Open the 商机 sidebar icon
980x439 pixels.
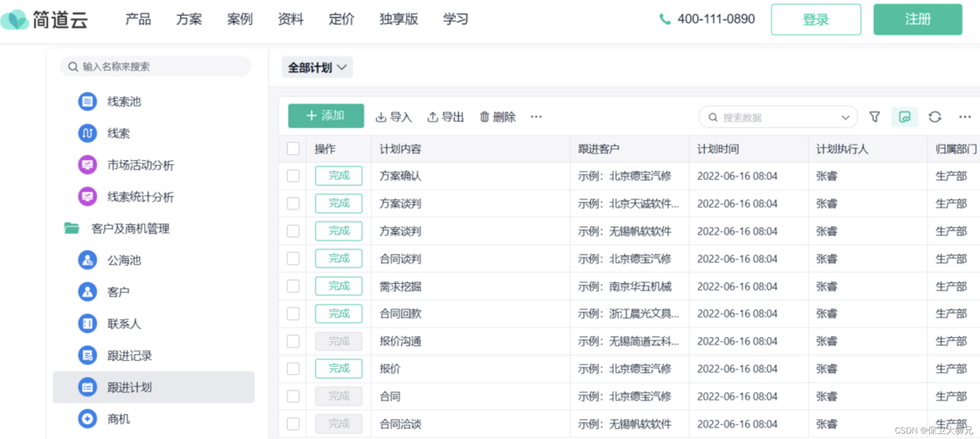(87, 419)
